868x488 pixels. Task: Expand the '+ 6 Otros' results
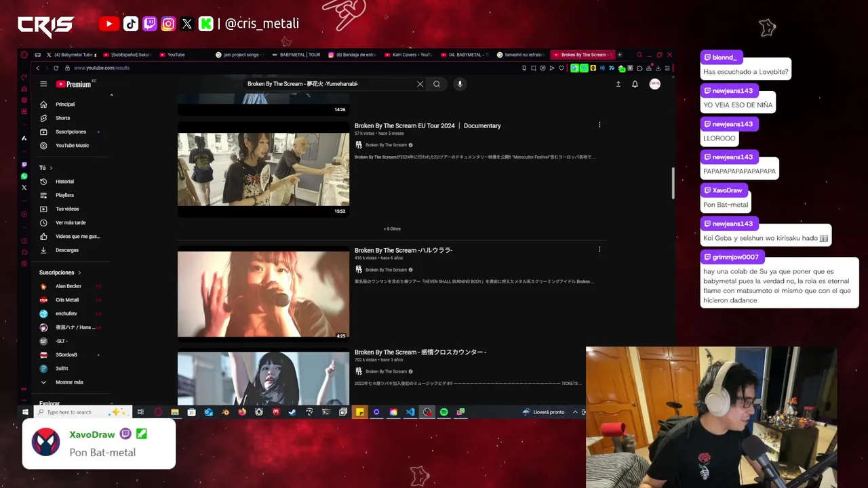(x=392, y=228)
